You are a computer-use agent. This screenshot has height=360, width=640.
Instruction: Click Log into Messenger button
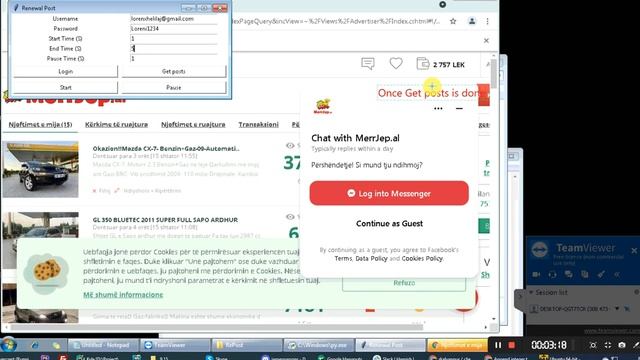click(389, 193)
